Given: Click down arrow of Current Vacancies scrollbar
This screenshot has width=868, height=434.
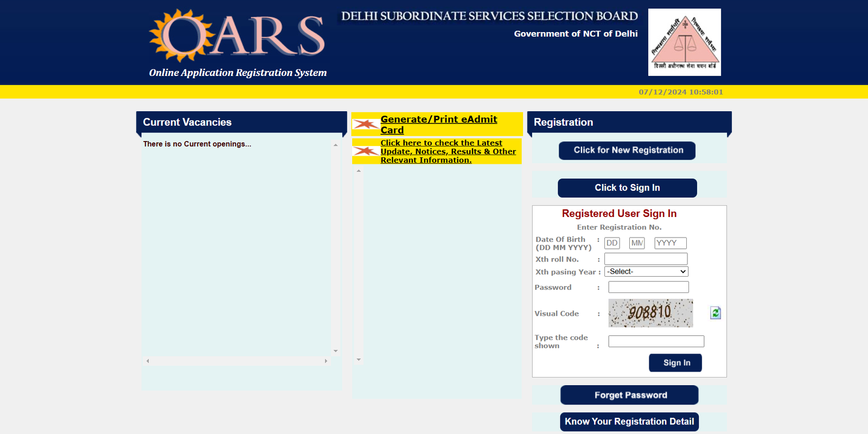Looking at the screenshot, I should pyautogui.click(x=336, y=351).
